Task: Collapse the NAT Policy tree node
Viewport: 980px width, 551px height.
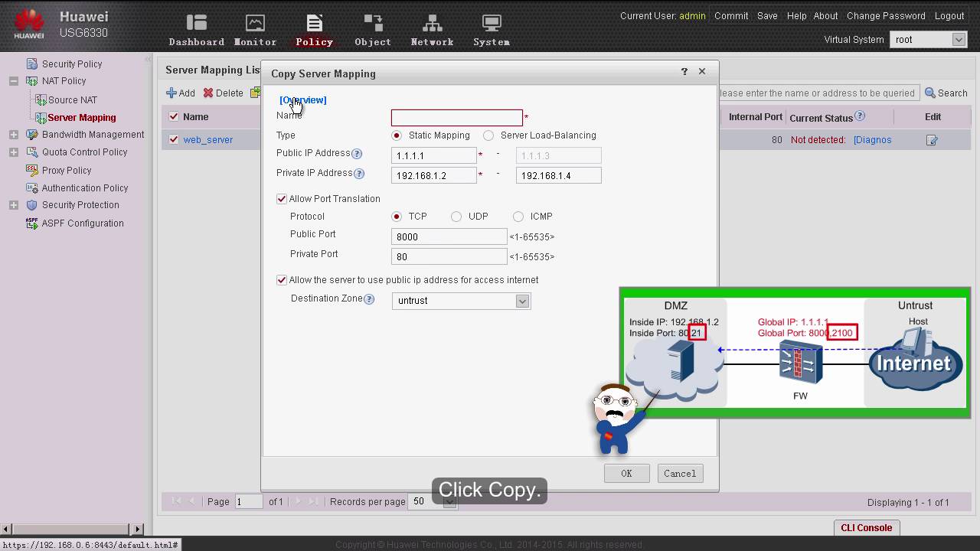Action: [14, 81]
